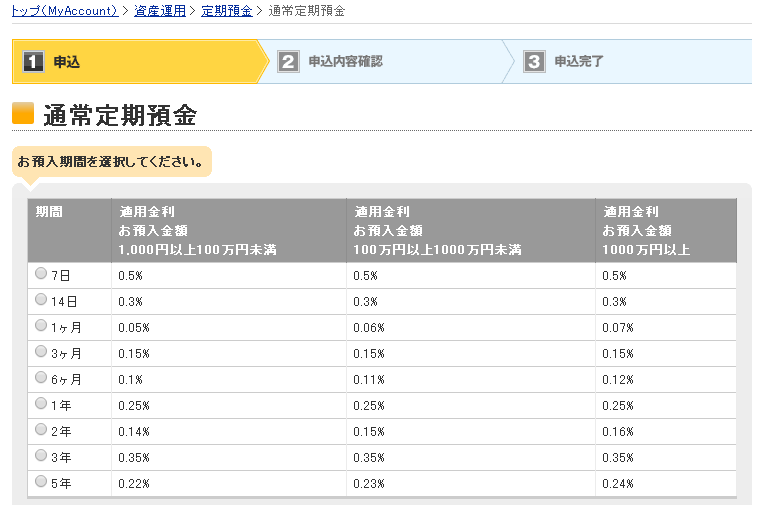The height and width of the screenshot is (505, 773).
Task: Choose the 14日 term radio option
Action: 41,299
